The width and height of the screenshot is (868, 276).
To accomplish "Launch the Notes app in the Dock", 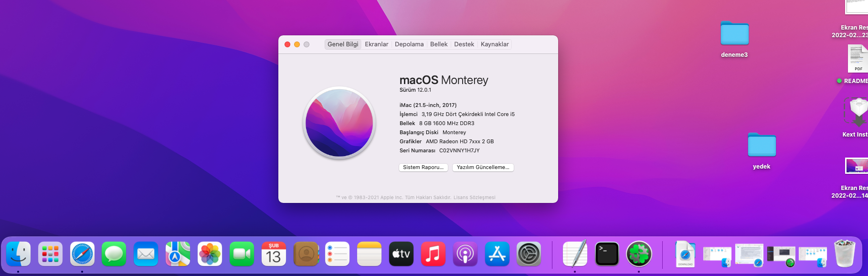I will (x=370, y=254).
